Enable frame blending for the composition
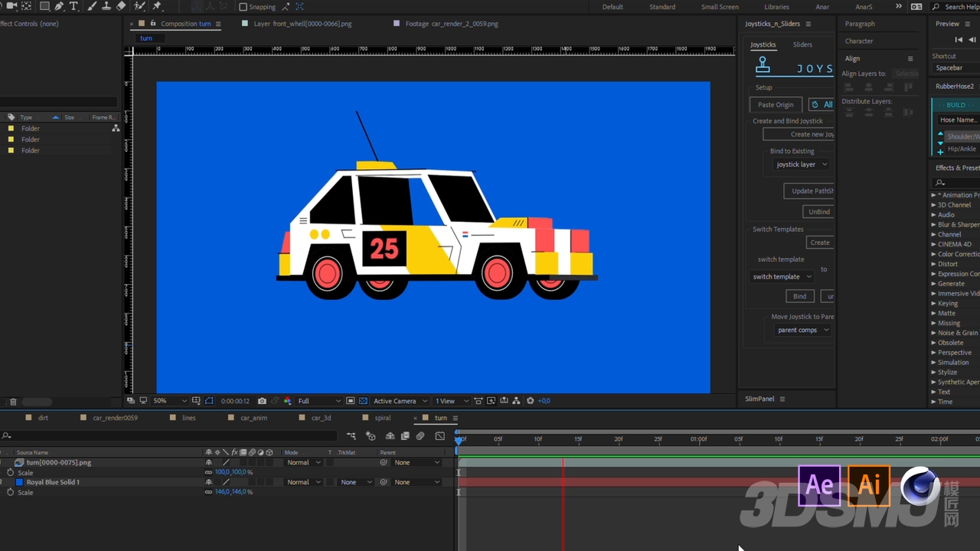Viewport: 980px width, 551px height. click(x=404, y=436)
